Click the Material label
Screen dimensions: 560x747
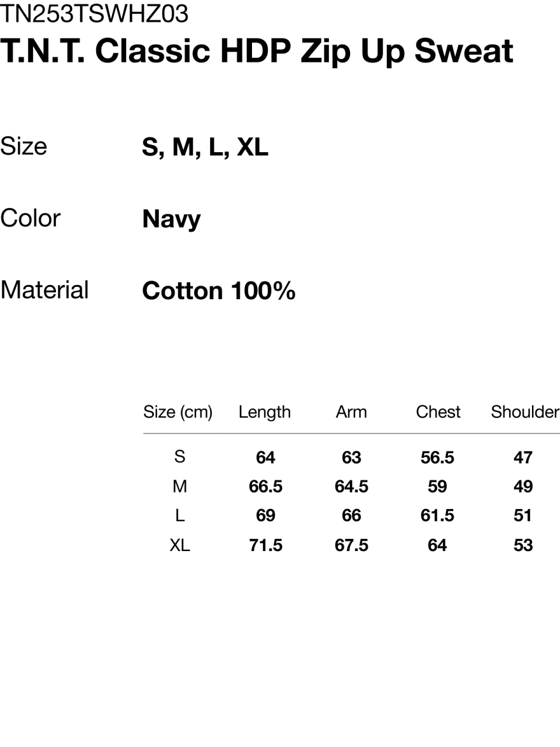[x=44, y=290]
